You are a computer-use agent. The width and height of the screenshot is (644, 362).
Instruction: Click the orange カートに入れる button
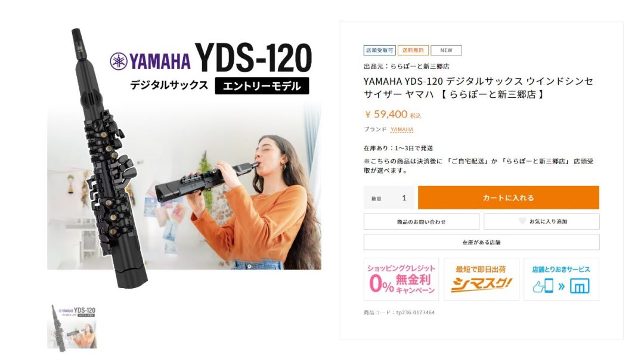tap(509, 197)
